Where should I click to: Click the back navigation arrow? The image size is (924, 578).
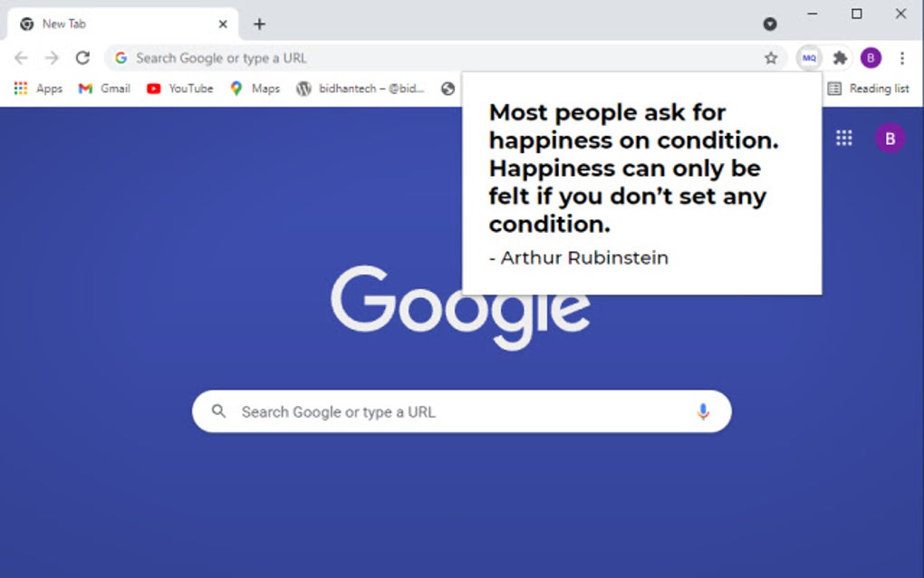pos(21,58)
